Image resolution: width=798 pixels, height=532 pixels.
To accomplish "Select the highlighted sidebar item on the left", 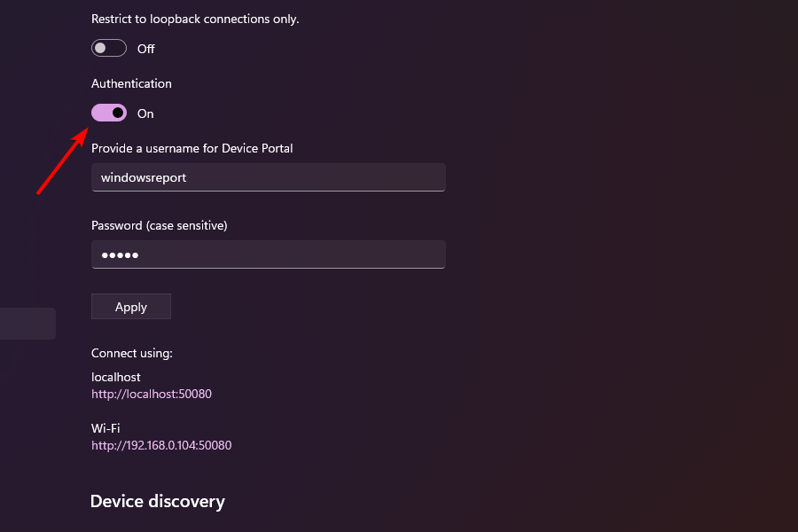I will [27, 324].
